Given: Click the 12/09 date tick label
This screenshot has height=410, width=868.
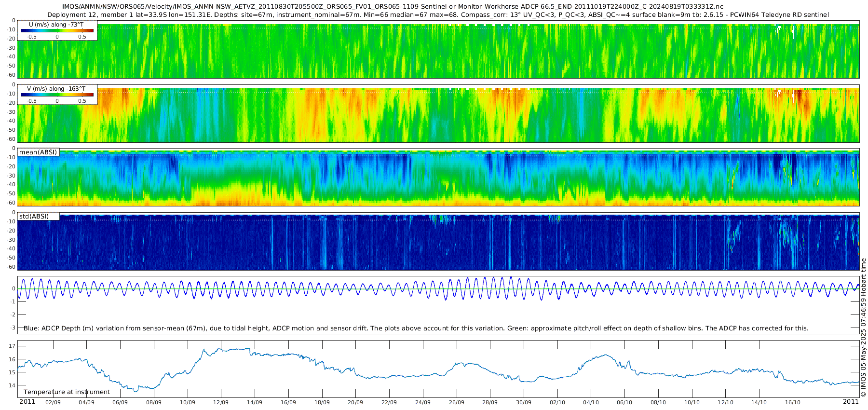Looking at the screenshot, I should [221, 402].
